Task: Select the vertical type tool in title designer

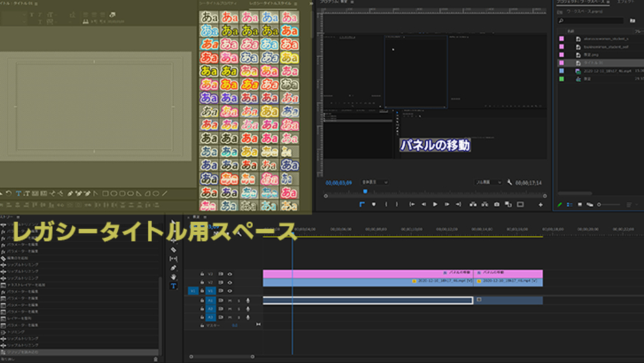Action: coord(27,193)
